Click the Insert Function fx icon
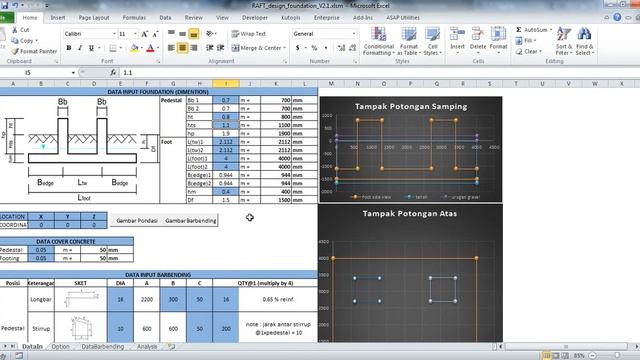The image size is (640, 360). pos(113,73)
